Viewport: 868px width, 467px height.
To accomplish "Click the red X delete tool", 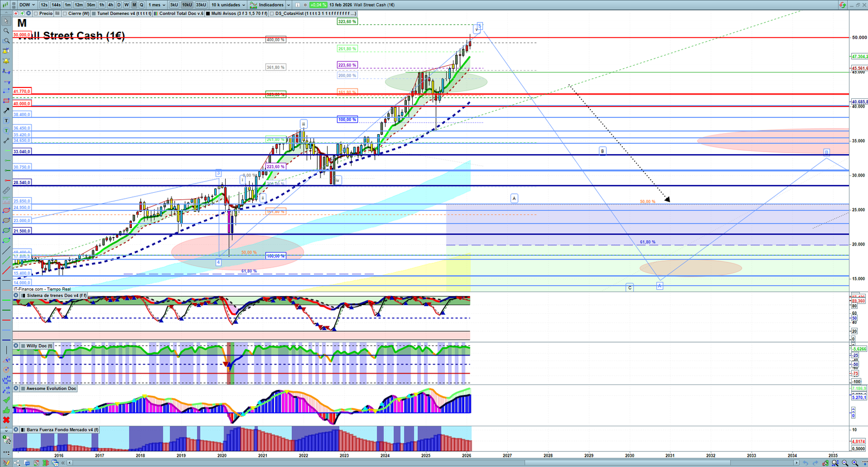I will (6, 420).
